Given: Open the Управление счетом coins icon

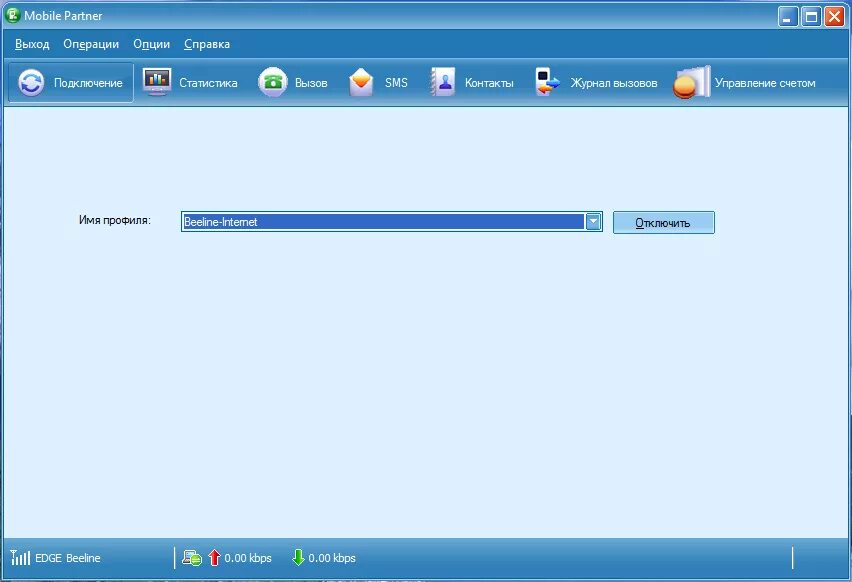Looking at the screenshot, I should coord(691,83).
